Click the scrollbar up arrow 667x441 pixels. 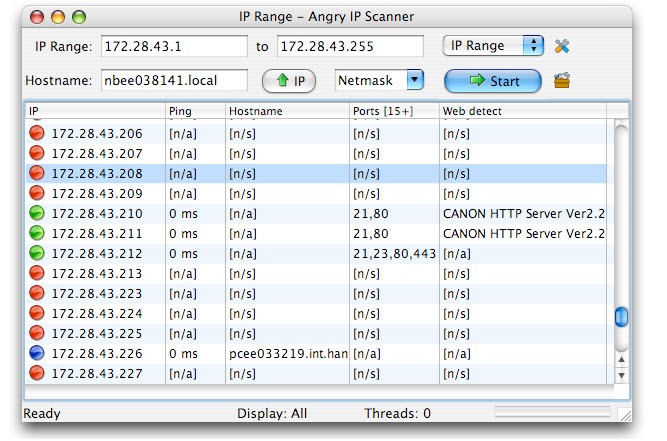(x=621, y=359)
